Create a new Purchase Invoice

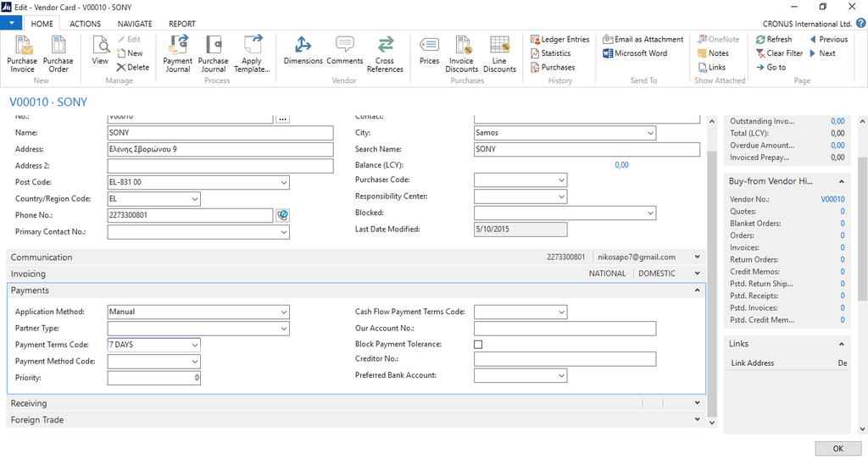tap(22, 54)
